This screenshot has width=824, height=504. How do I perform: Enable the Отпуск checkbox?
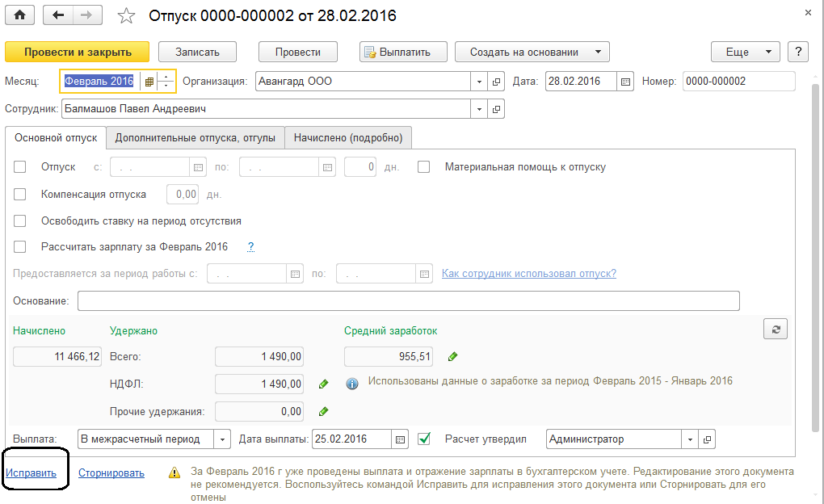click(x=21, y=167)
